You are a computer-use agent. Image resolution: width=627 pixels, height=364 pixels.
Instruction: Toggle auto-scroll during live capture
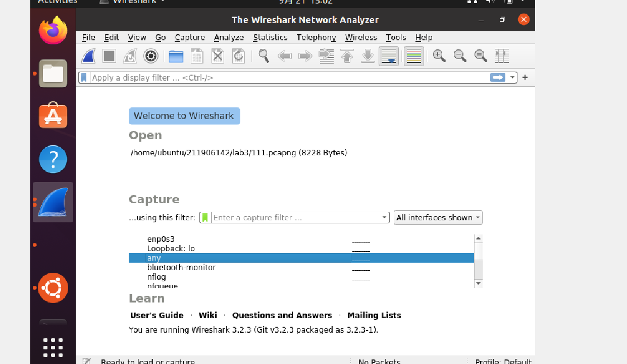(389, 56)
